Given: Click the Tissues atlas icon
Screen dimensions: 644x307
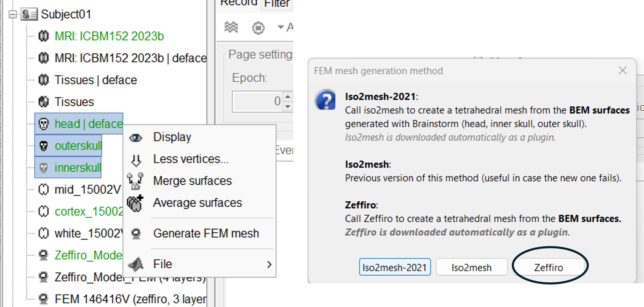Looking at the screenshot, I should click(x=43, y=102).
